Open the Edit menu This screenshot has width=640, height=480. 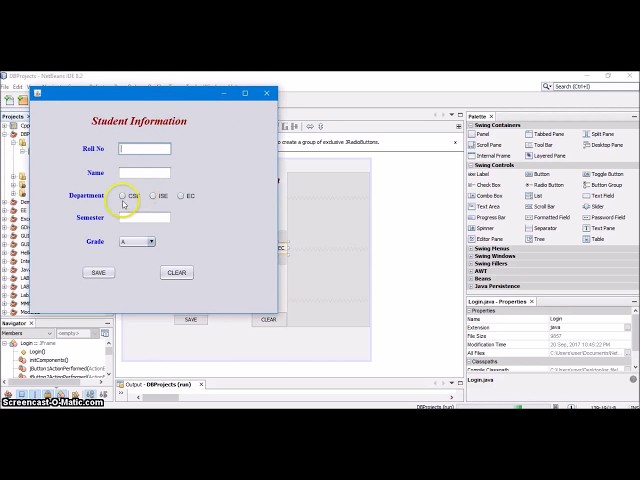point(18,87)
